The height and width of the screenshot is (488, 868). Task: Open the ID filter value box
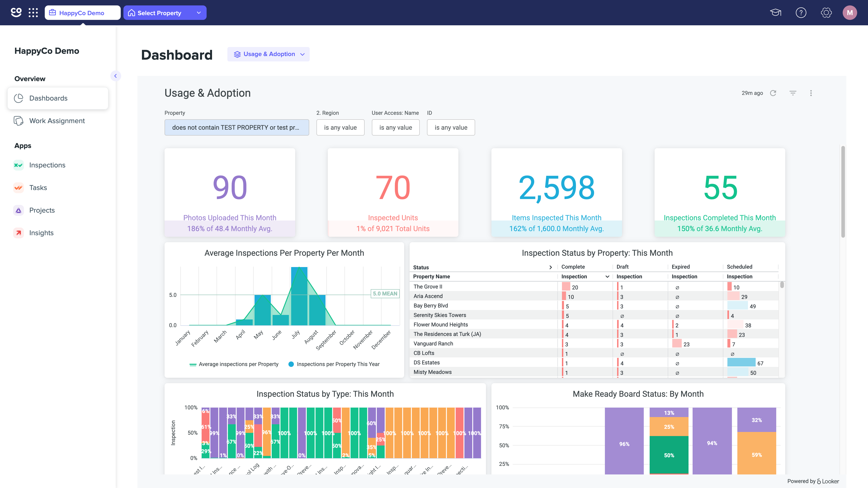[x=451, y=127]
